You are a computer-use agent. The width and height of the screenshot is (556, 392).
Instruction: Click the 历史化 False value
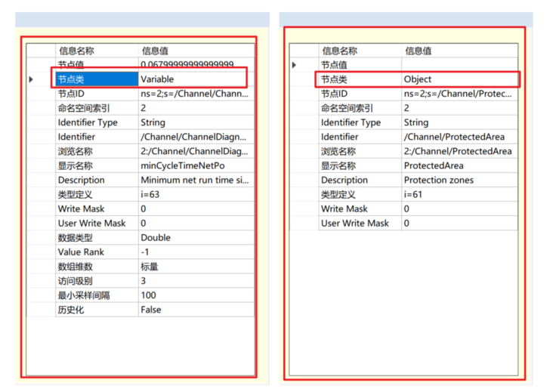pyautogui.click(x=150, y=310)
